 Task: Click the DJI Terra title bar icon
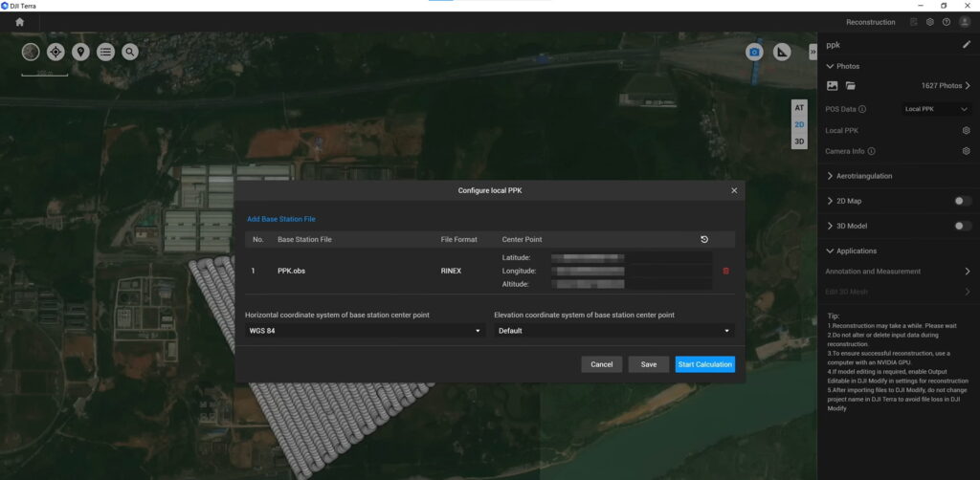coord(5,6)
